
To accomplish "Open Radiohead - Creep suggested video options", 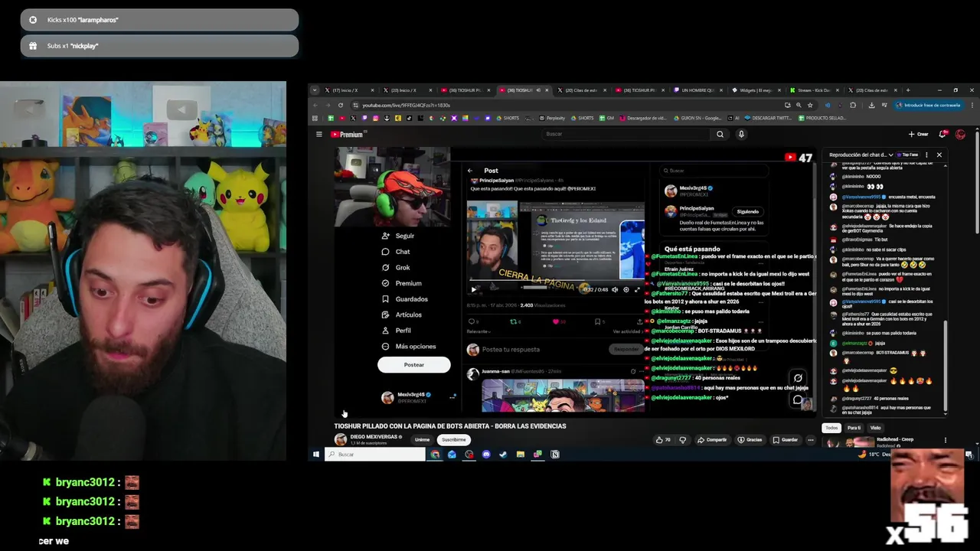I will [946, 440].
